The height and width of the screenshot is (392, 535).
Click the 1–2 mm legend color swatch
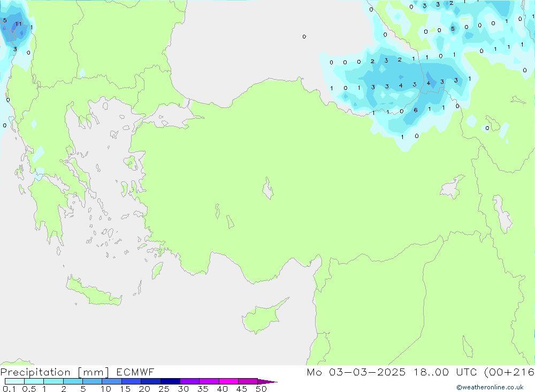[x=53, y=381]
